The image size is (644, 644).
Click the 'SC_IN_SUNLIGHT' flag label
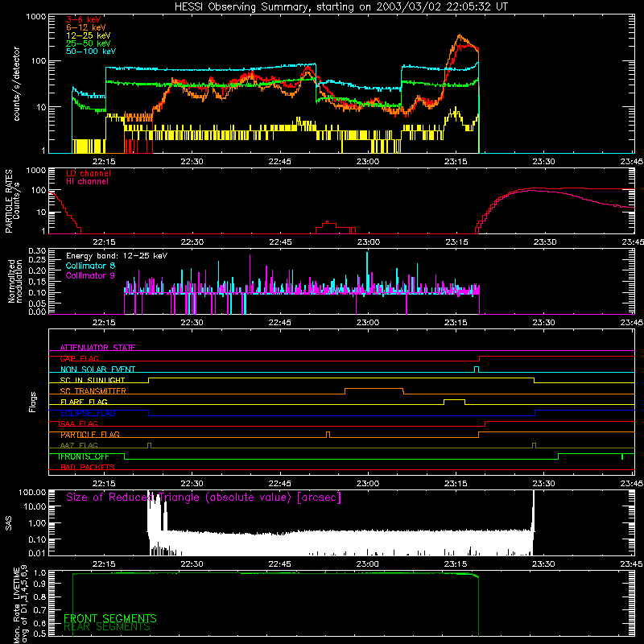[93, 380]
